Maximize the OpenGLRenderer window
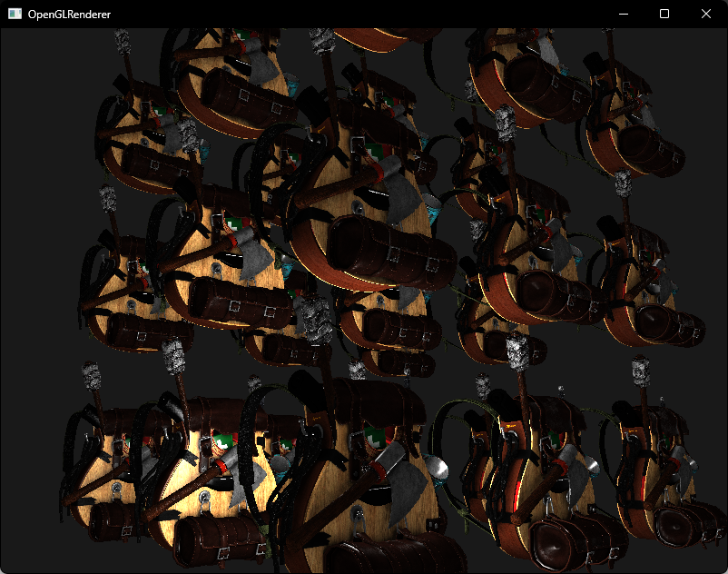 (x=664, y=14)
